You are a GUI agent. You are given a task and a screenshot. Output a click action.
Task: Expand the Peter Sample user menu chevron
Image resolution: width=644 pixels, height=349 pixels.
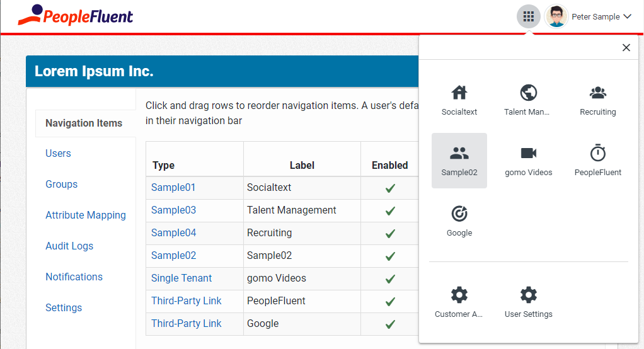pos(627,16)
